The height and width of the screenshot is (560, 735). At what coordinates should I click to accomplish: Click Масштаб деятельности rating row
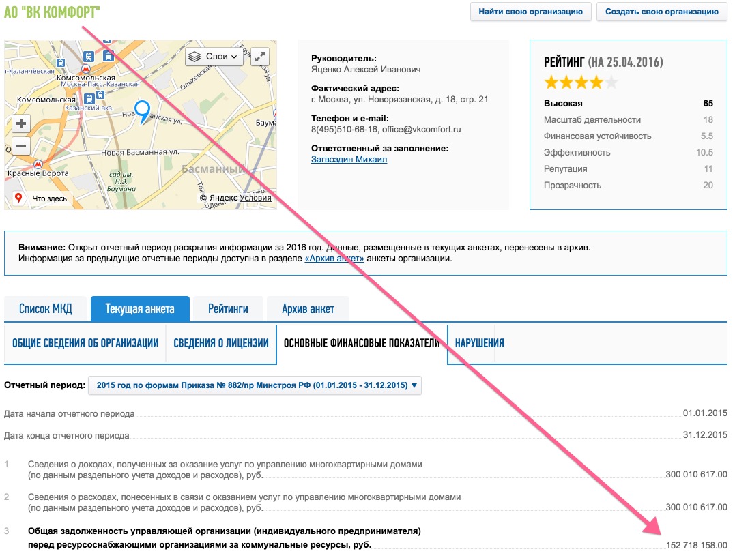coord(628,119)
